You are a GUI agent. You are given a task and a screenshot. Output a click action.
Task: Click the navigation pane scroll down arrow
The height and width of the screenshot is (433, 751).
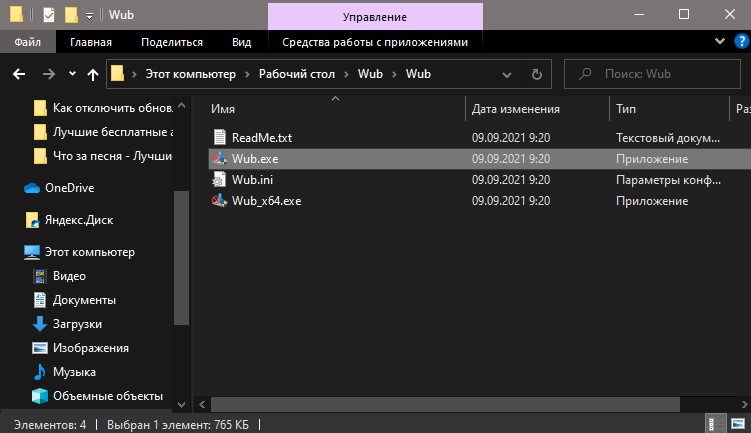[182, 405]
